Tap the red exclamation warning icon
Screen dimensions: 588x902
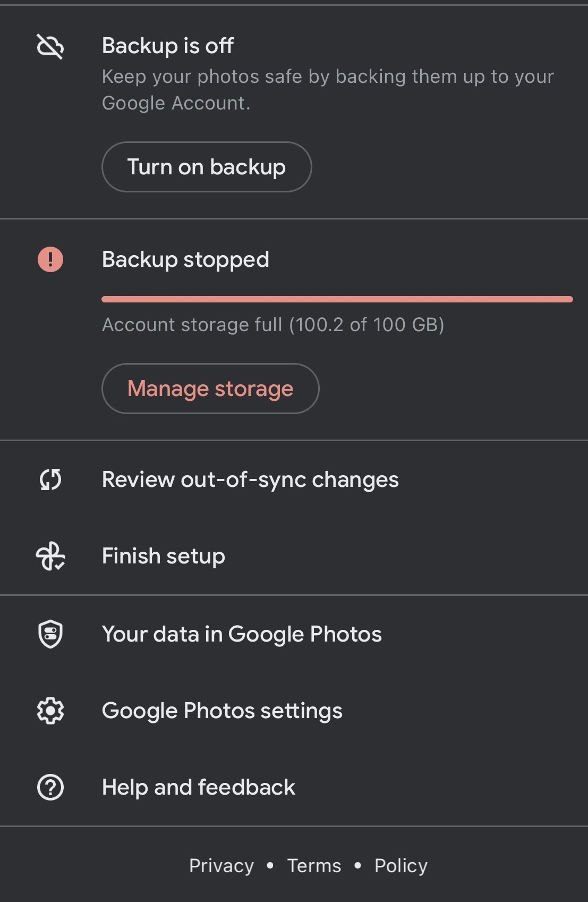[50, 259]
